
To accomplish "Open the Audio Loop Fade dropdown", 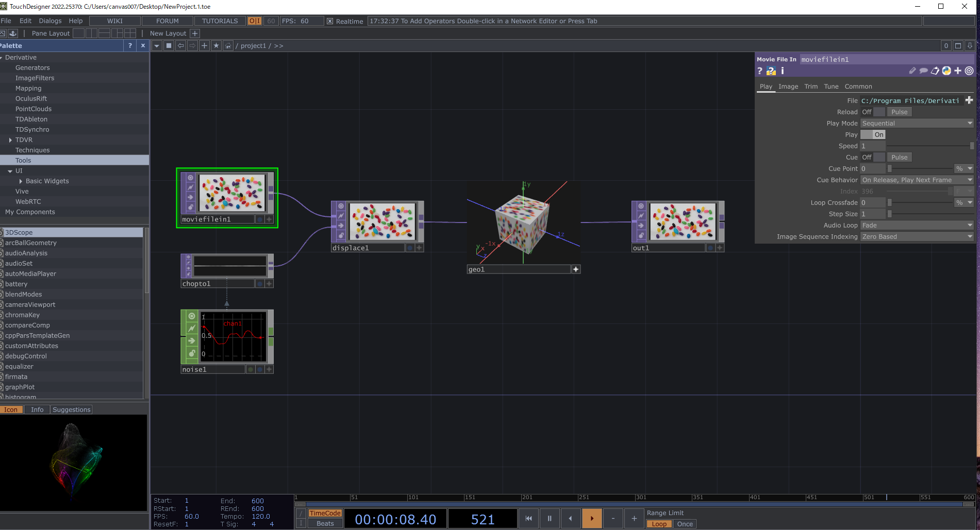I will point(917,225).
